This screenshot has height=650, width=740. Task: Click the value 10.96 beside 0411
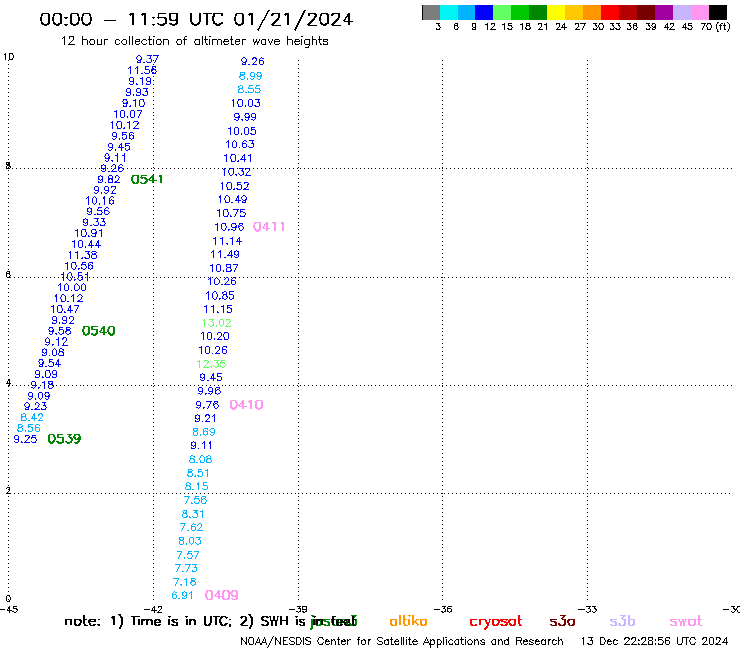[229, 227]
